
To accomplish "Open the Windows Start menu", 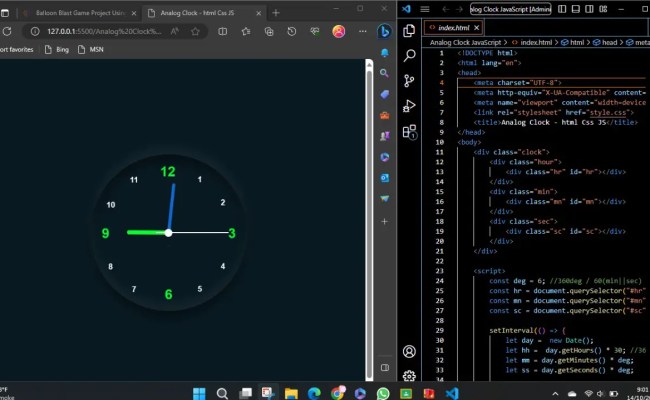I will coord(199,393).
